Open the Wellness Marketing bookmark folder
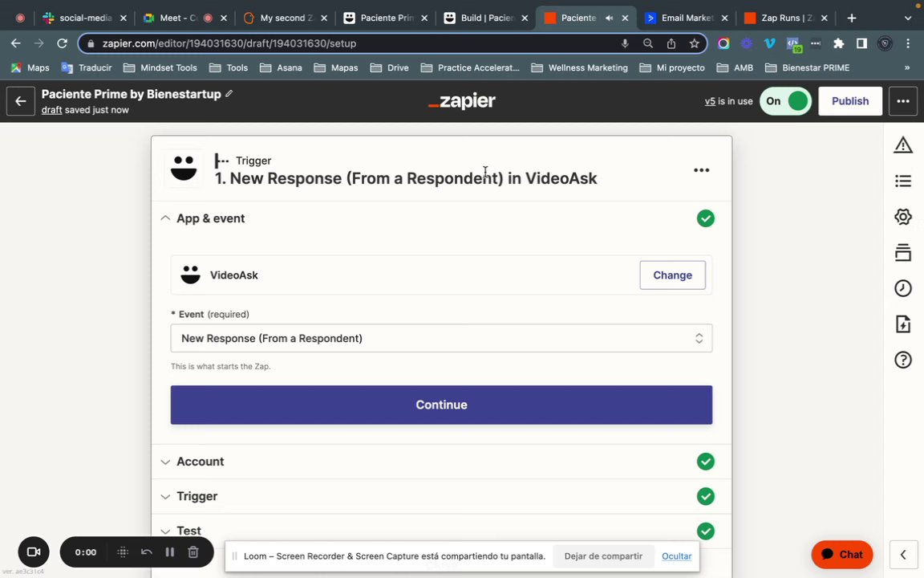The width and height of the screenshot is (924, 578). (579, 67)
